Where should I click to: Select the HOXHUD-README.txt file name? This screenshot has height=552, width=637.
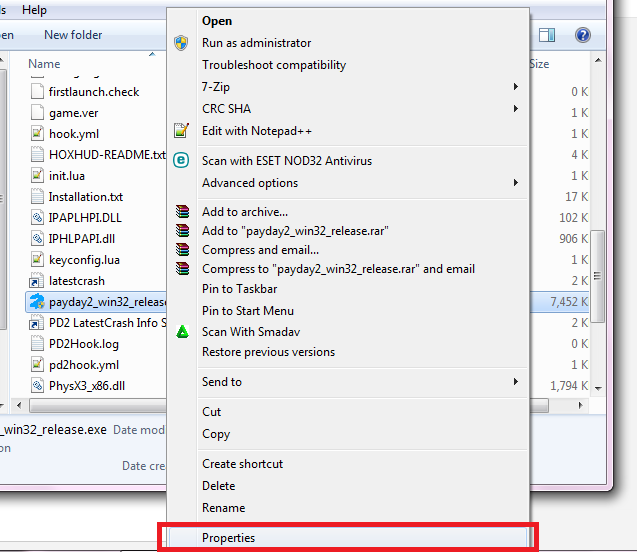click(107, 155)
